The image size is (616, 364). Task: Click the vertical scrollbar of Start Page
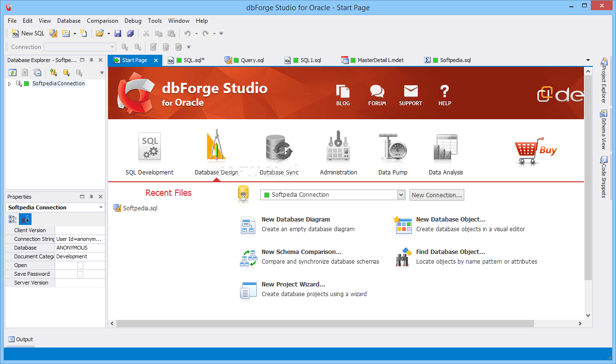[588, 177]
